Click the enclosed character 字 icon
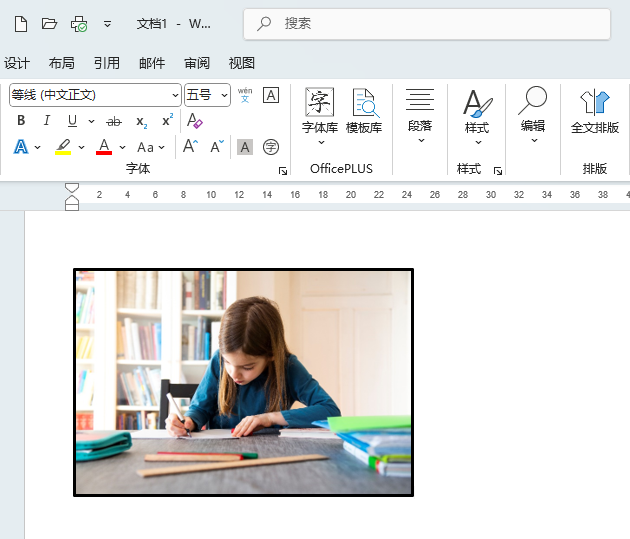 coord(271,147)
